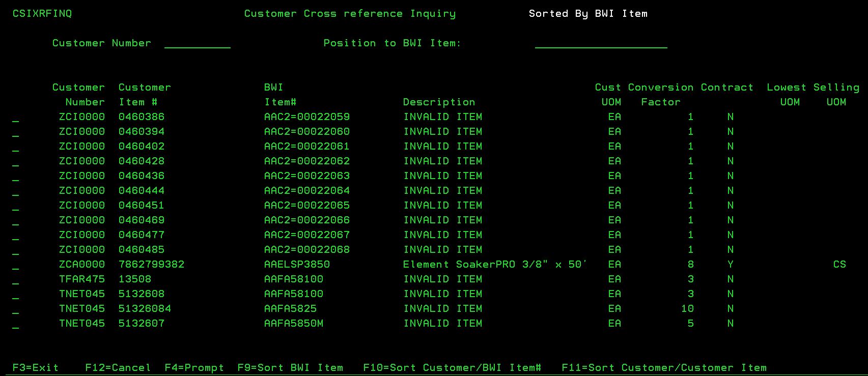Click F3=Exit function key label
Screen dimensions: 868x376
click(x=35, y=367)
